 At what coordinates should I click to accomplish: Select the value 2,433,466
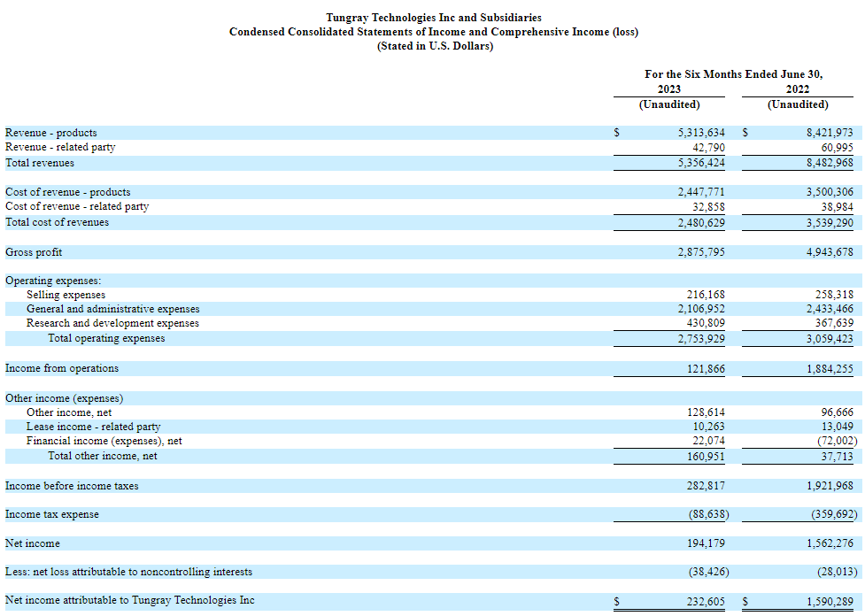coord(829,309)
